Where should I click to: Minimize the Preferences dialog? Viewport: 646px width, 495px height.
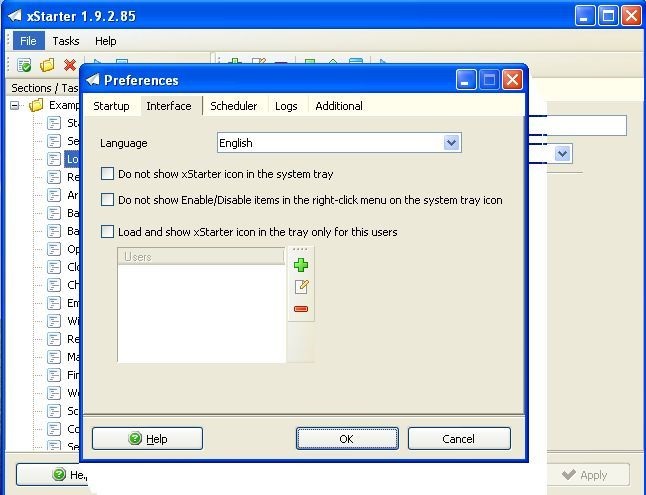click(466, 80)
